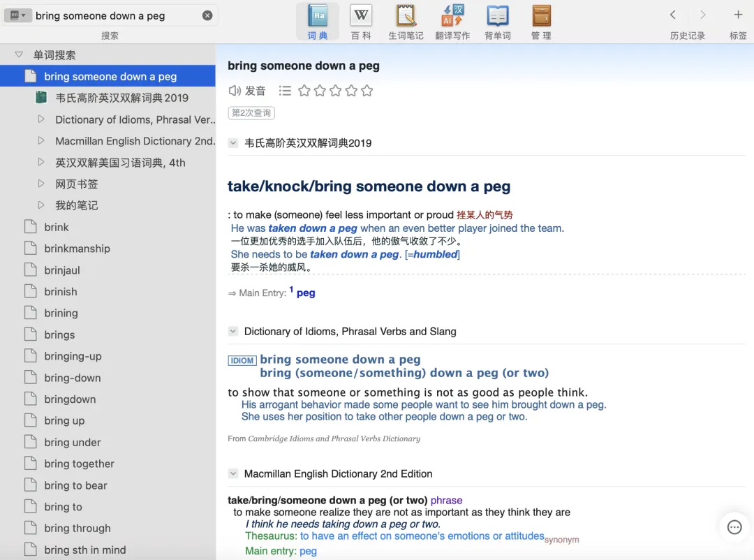Click the document icon beside bring up

pyautogui.click(x=30, y=420)
